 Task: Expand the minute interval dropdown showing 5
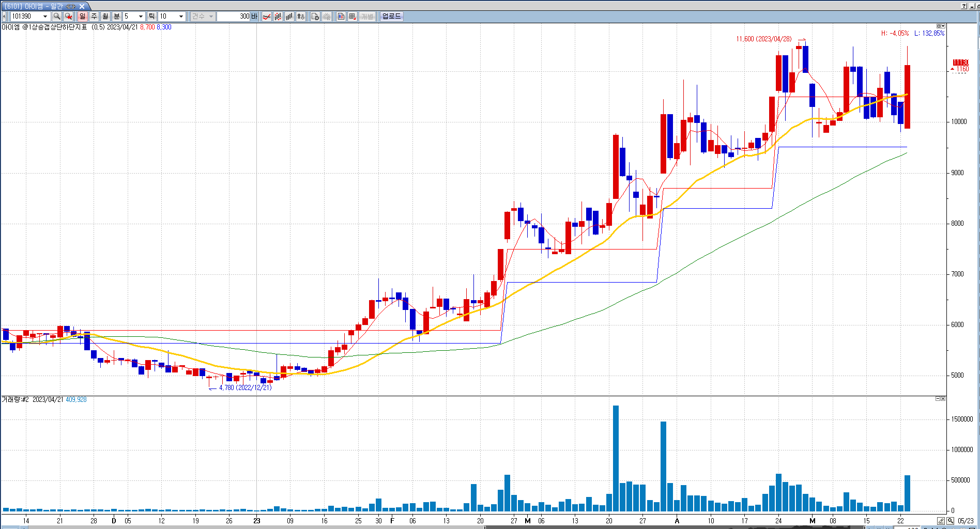point(141,17)
